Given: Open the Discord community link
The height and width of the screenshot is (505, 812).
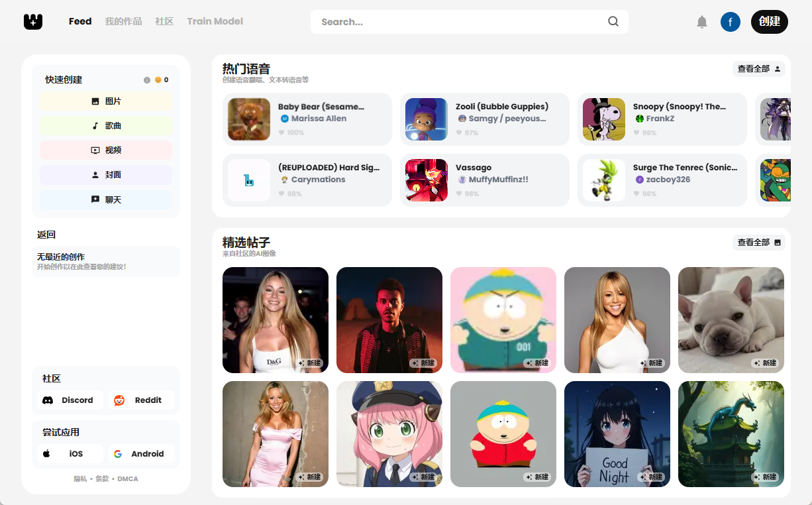Looking at the screenshot, I should [x=71, y=400].
